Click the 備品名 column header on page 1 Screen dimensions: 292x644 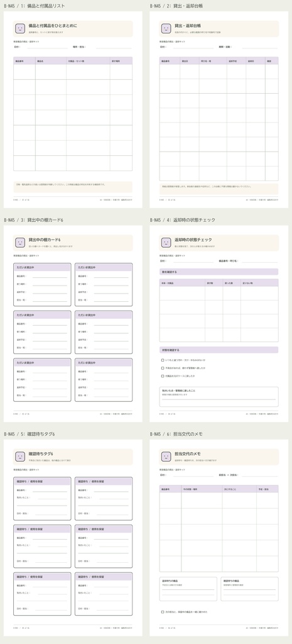click(51, 61)
